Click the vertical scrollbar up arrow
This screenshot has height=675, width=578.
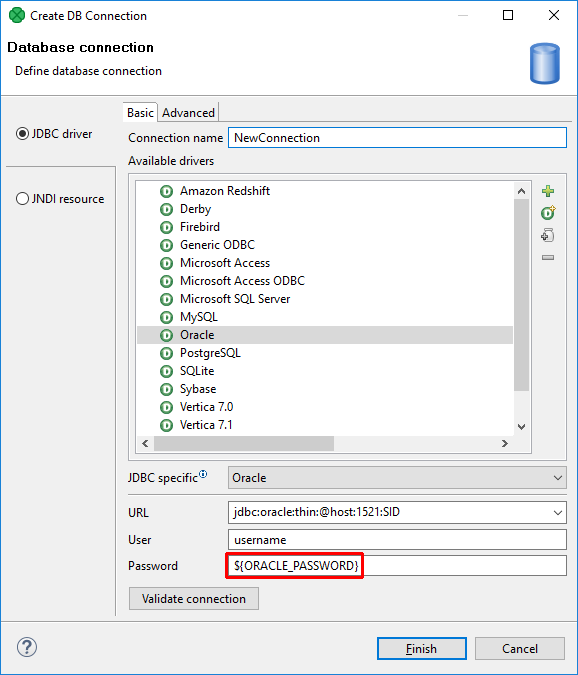522,191
